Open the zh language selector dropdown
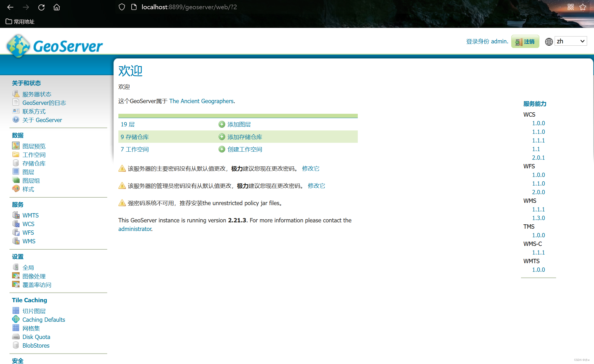Image resolution: width=594 pixels, height=364 pixels. [570, 41]
